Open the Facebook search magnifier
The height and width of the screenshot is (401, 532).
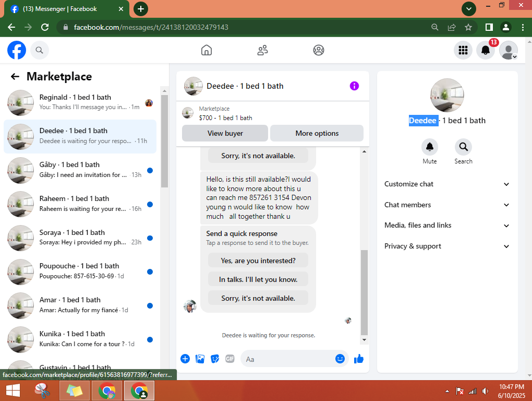(x=39, y=50)
